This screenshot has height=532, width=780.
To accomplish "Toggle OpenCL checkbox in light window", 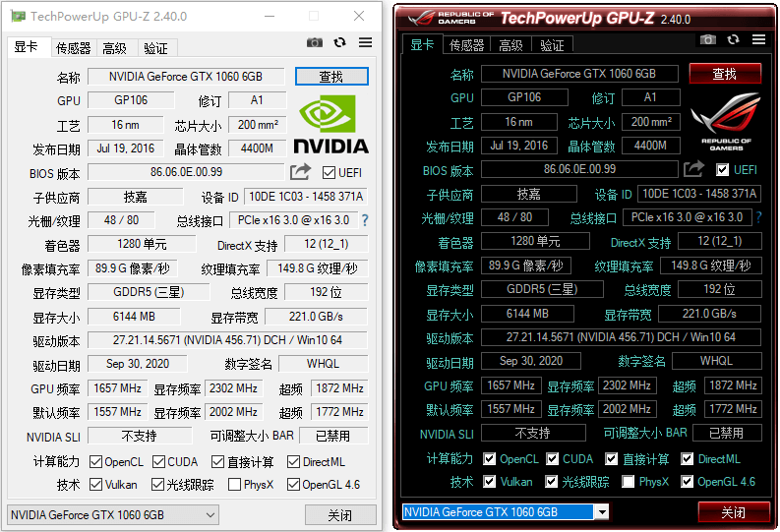I will 95,462.
